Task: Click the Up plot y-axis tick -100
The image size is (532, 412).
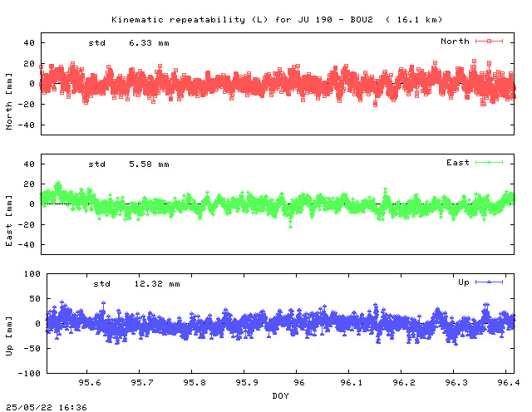Action: [x=29, y=373]
